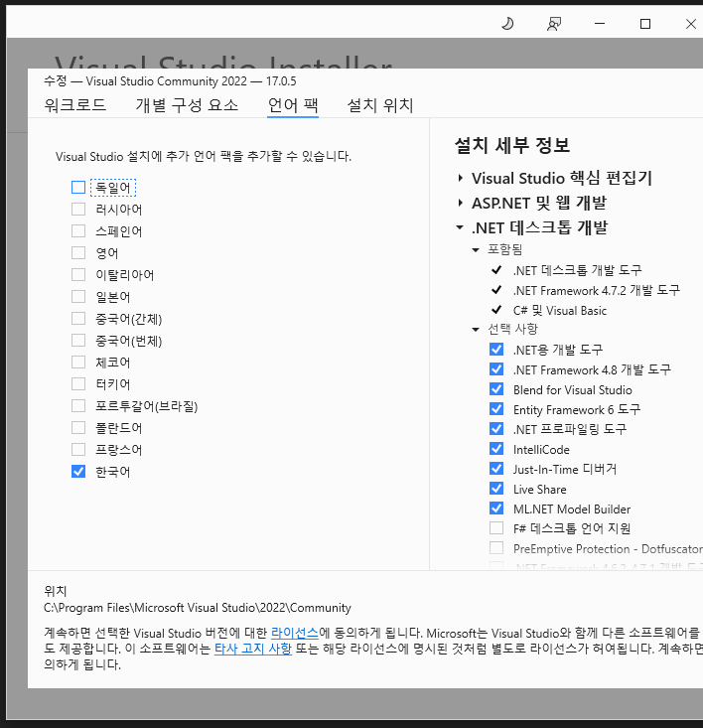Check F# 데스크톱 언어 지원
This screenshot has width=703, height=728.
(x=496, y=528)
